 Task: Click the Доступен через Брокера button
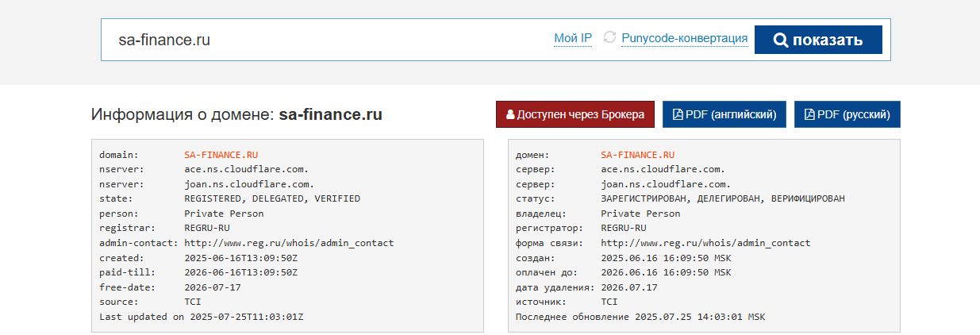coord(575,114)
